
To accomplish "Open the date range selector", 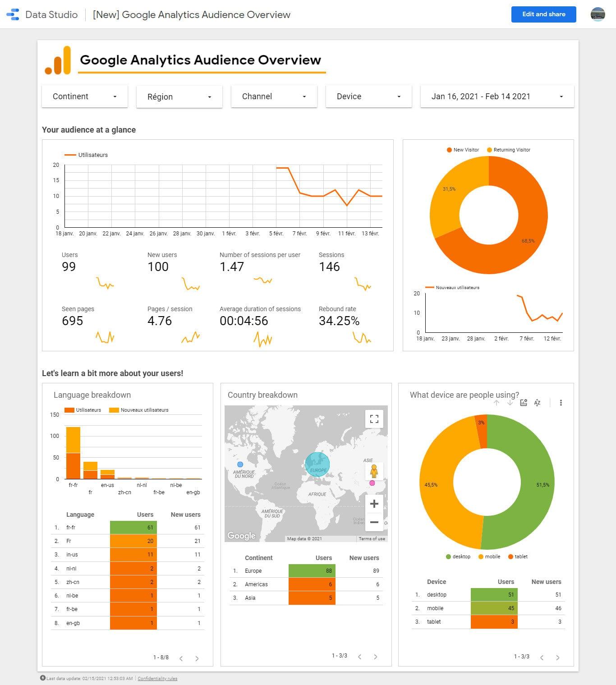I will (496, 96).
